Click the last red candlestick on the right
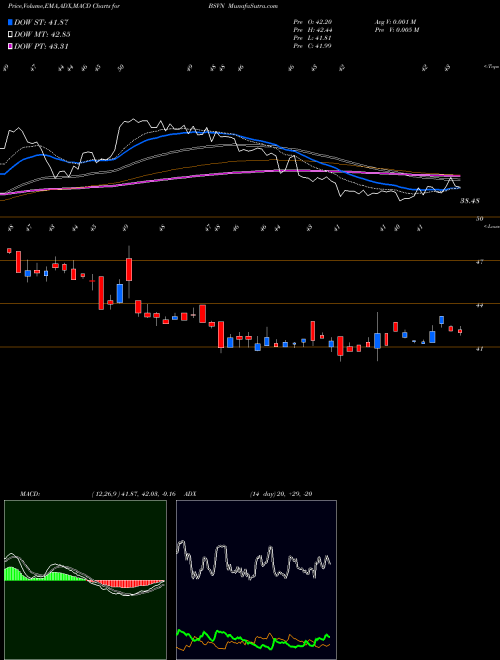 click(460, 331)
